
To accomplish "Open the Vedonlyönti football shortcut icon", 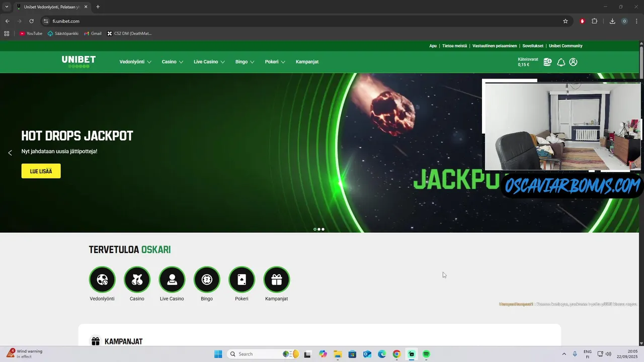I will coord(102,280).
